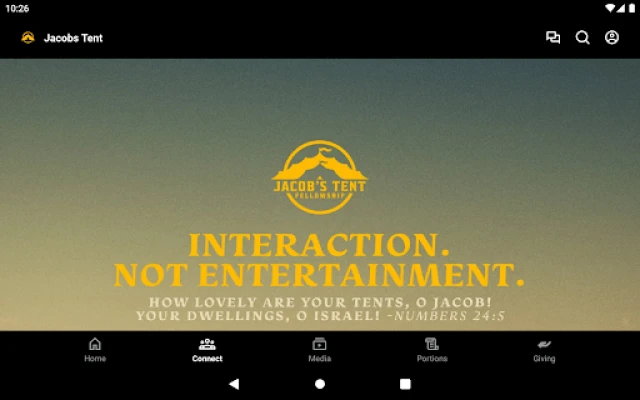Switch to the Giving tab label
The width and height of the screenshot is (640, 400).
(544, 358)
